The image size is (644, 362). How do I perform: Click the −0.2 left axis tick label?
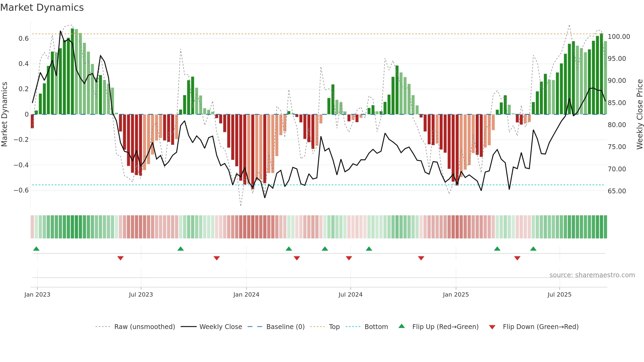(x=21, y=140)
